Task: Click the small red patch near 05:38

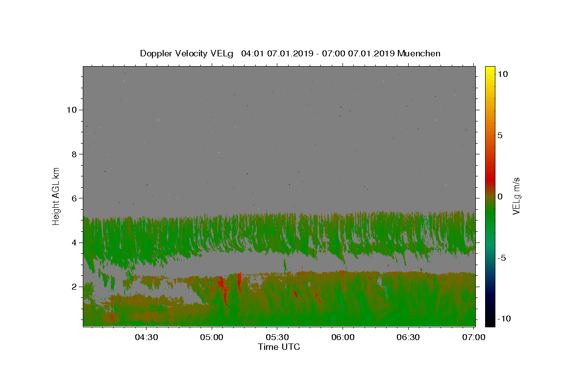Action: click(x=295, y=294)
